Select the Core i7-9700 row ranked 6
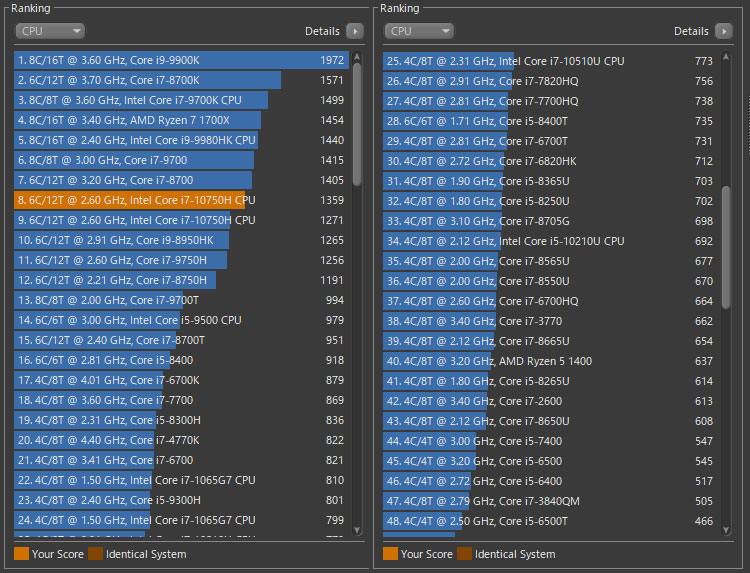This screenshot has height=573, width=750. pyautogui.click(x=182, y=160)
